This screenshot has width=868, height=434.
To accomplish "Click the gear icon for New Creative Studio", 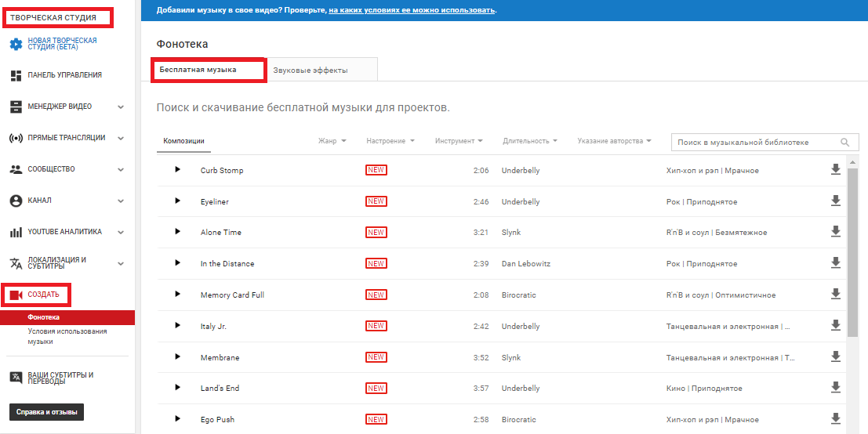I will (x=16, y=44).
